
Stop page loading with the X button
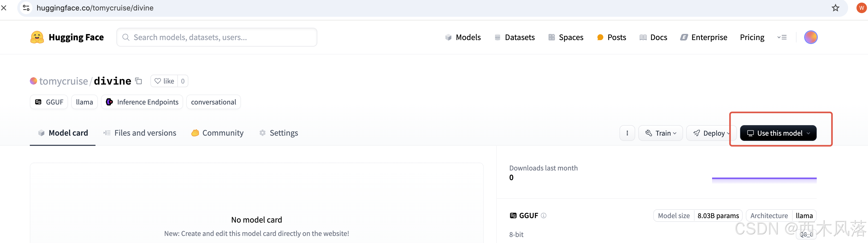[4, 8]
